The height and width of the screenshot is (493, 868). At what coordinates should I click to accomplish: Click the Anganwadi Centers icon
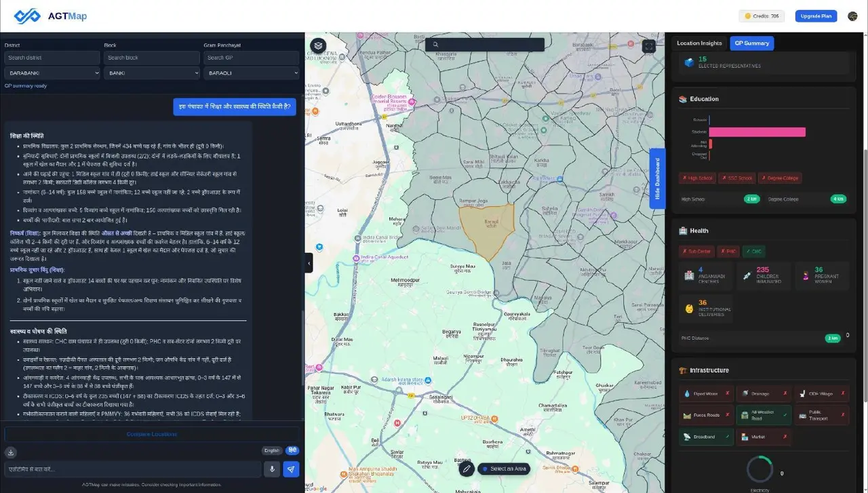[x=689, y=275]
